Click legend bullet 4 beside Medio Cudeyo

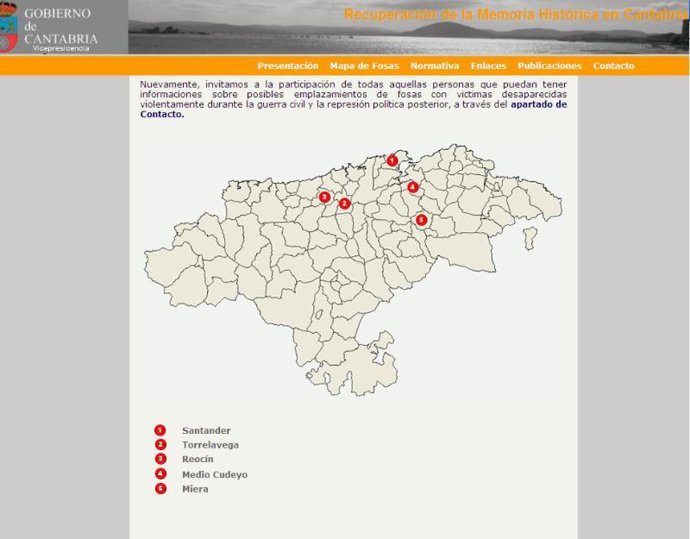tap(161, 474)
